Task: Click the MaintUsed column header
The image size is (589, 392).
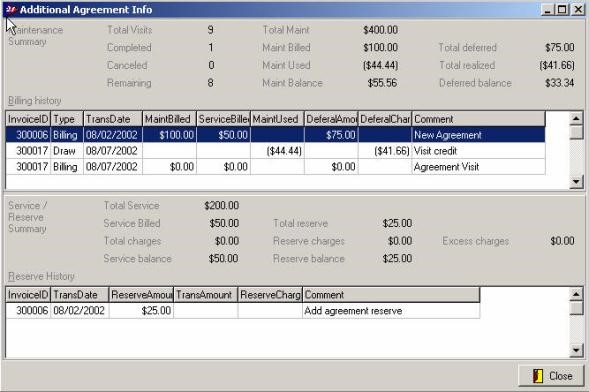Action: tap(277, 119)
